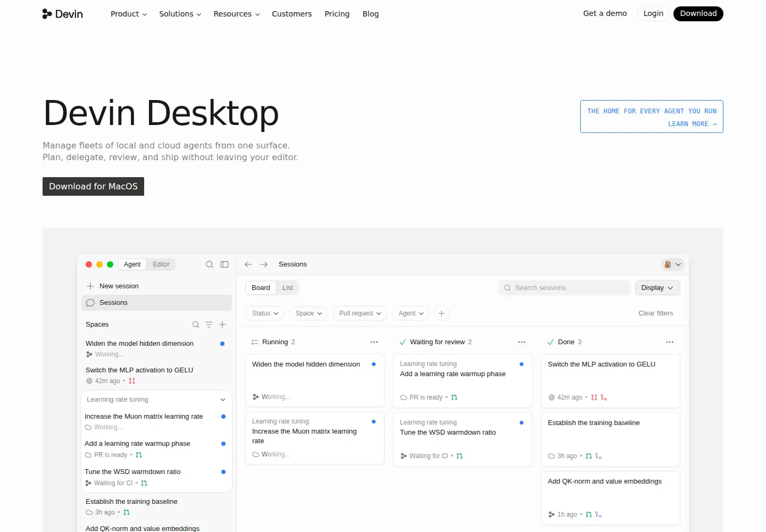
Task: Click Download for MacOS button
Action: (x=93, y=186)
